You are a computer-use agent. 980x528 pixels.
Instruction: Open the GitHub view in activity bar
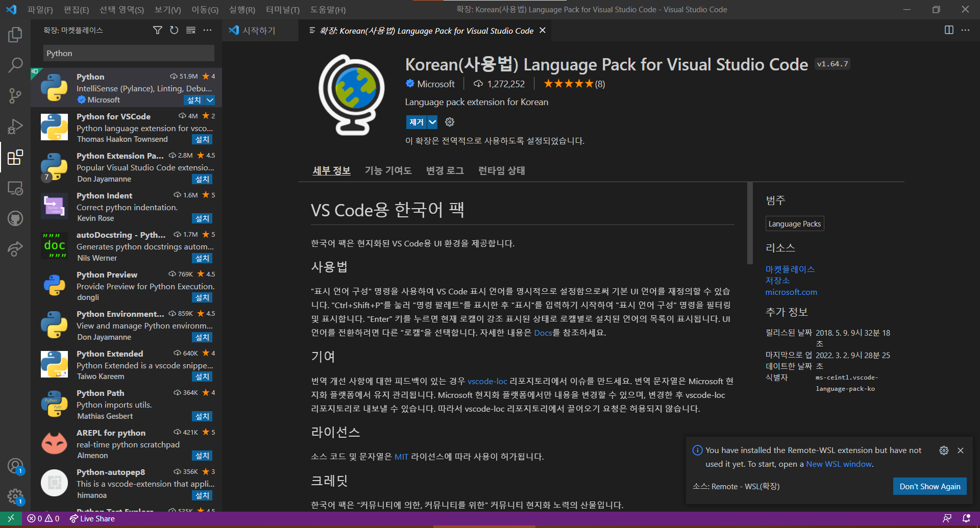pyautogui.click(x=15, y=219)
